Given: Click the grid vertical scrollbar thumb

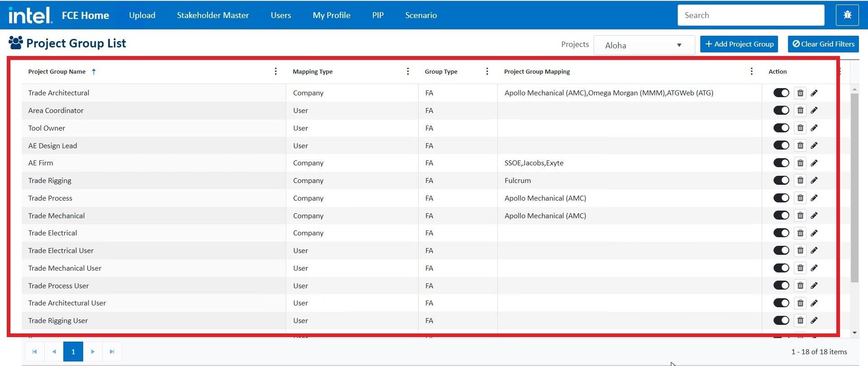Looking at the screenshot, I should pos(854,188).
